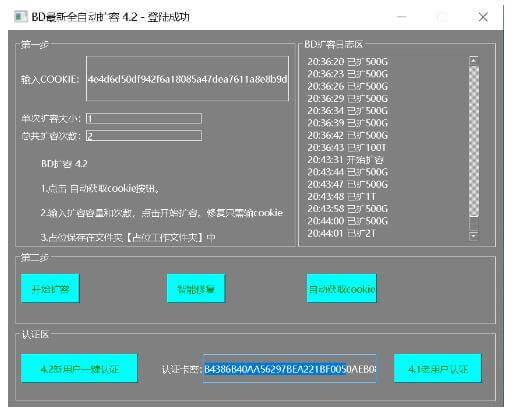Screen dimensions: 514x410
Task: Click the 4.2新用户一键认证 button
Action: (x=79, y=368)
